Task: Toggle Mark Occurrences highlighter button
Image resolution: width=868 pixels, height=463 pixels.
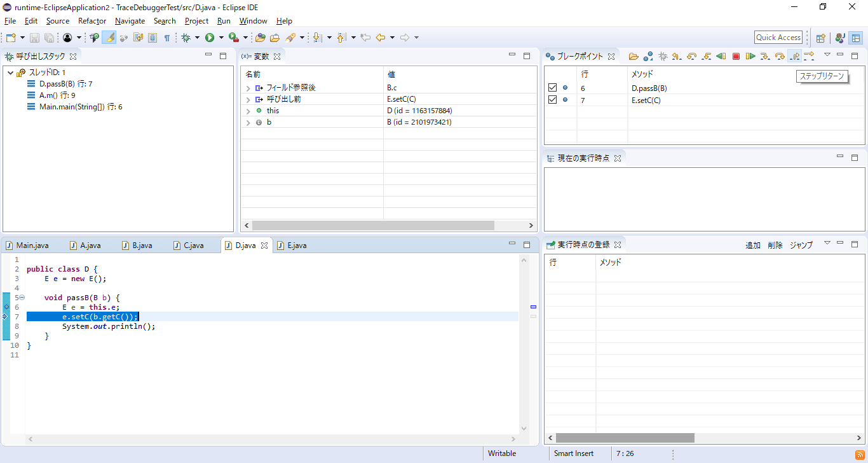Action: (109, 38)
